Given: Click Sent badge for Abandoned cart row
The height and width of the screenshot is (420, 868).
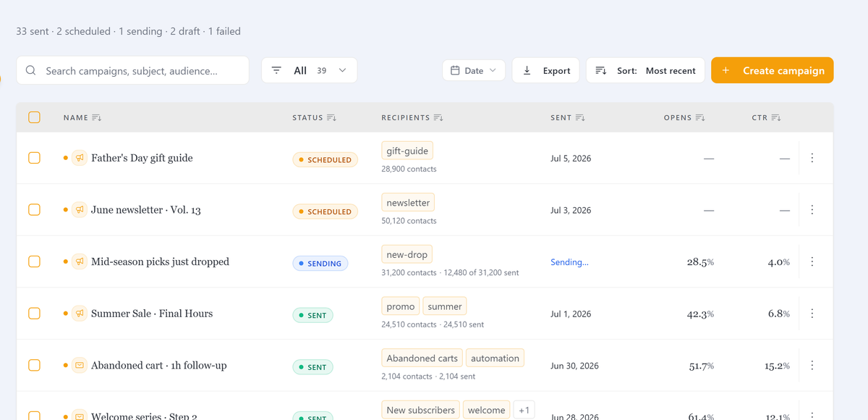Looking at the screenshot, I should tap(313, 367).
